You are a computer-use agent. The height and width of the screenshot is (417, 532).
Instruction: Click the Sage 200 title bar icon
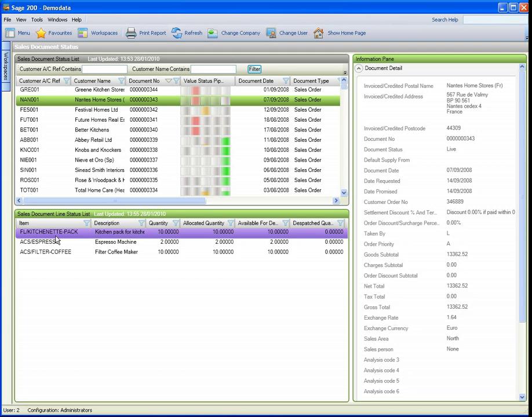(x=6, y=7)
